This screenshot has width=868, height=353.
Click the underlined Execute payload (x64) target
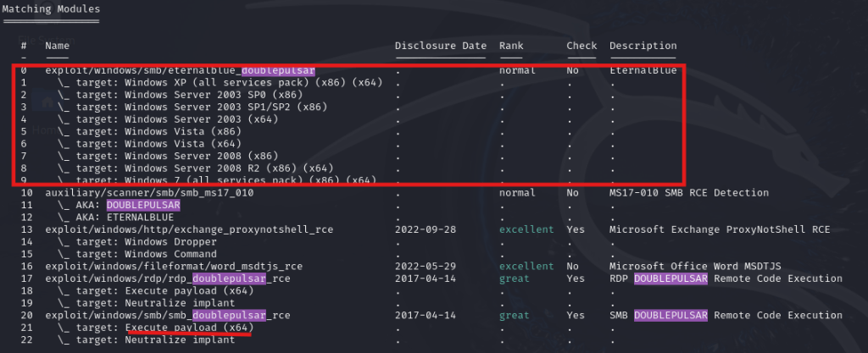[187, 328]
